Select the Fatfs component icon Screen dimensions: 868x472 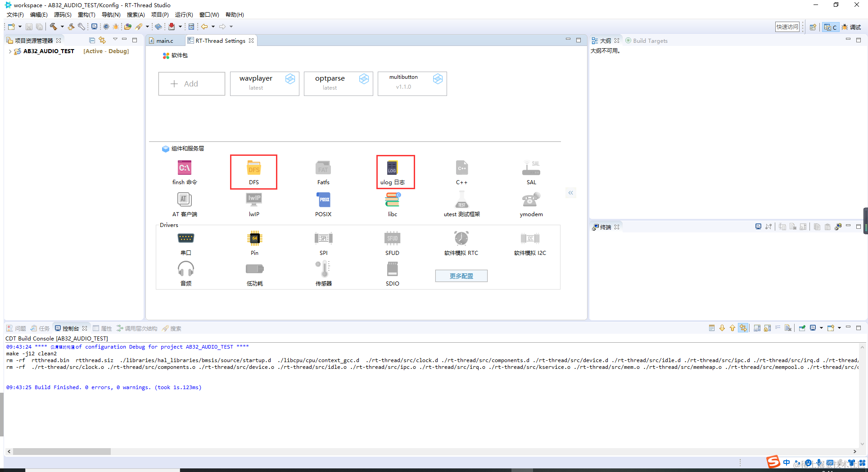click(x=323, y=168)
